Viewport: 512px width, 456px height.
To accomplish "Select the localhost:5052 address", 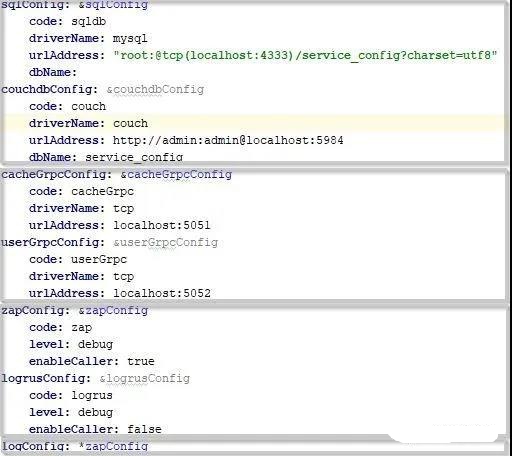I will 162,293.
